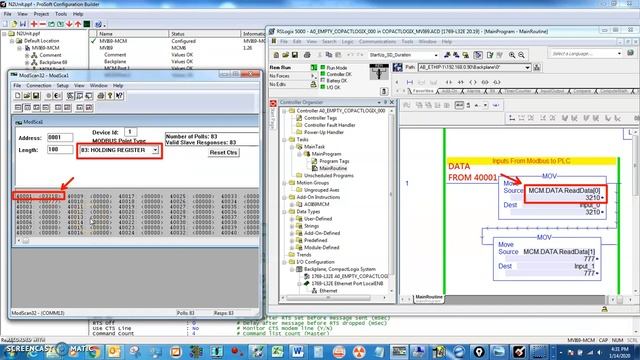
Task: Click the Address input field
Action: (60, 138)
